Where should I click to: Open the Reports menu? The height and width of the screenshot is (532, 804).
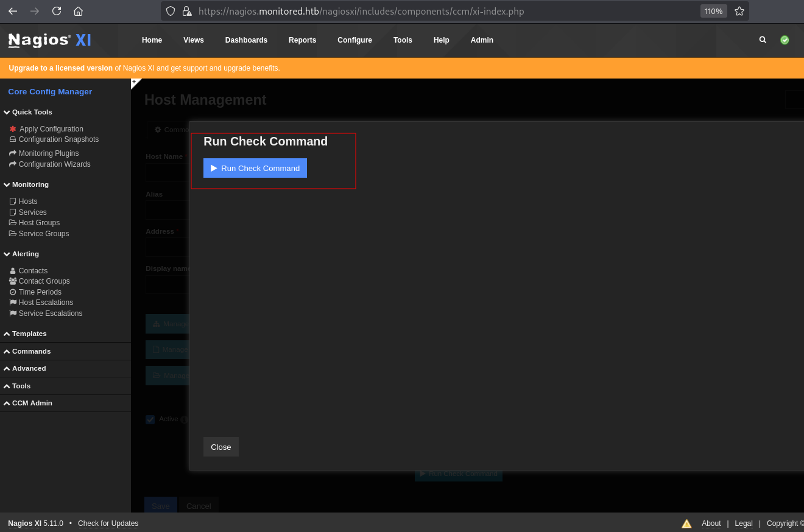pos(303,40)
